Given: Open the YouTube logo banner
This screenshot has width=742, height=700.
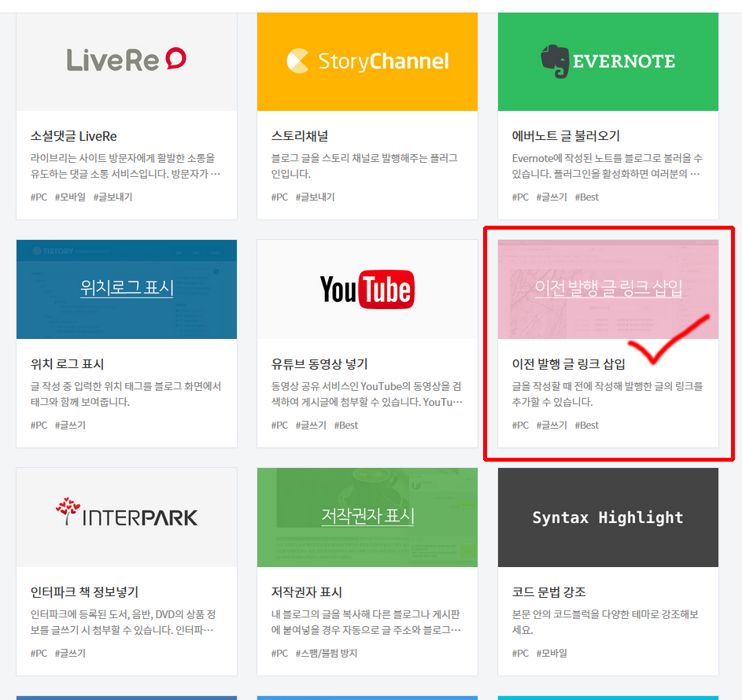Looking at the screenshot, I should (x=367, y=289).
